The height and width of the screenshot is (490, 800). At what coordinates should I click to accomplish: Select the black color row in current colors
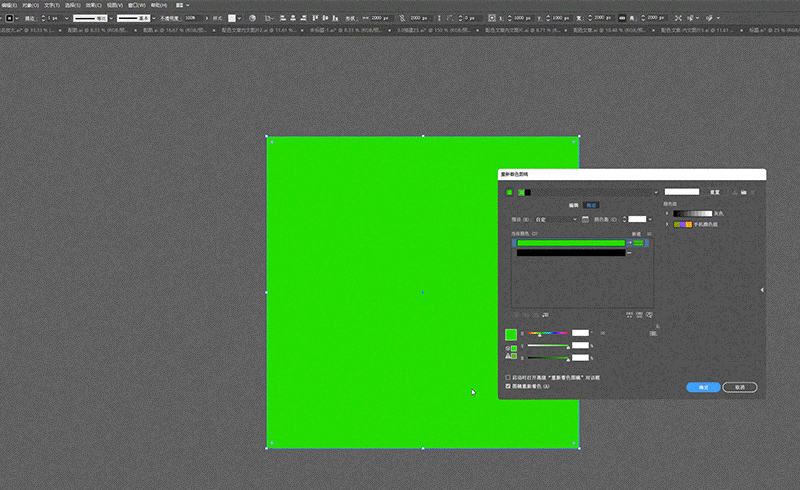click(571, 253)
